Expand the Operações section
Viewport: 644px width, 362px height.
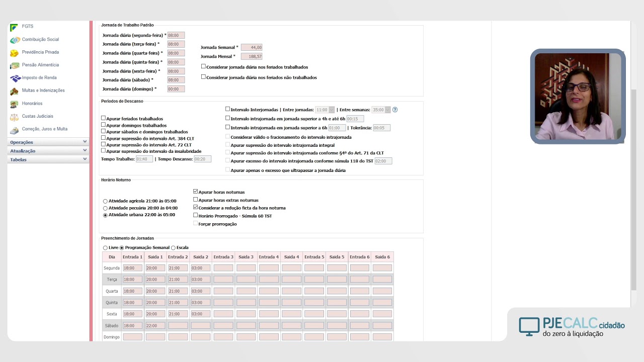(x=48, y=142)
